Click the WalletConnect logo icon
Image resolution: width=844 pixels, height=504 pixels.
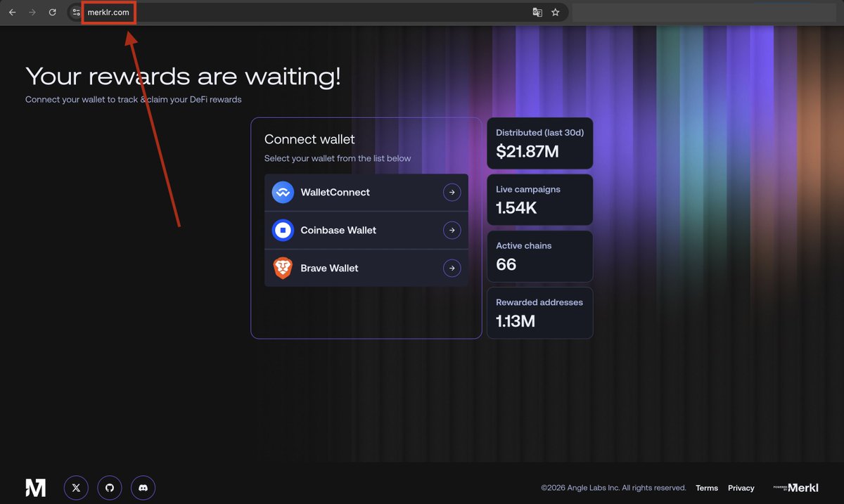click(x=283, y=193)
